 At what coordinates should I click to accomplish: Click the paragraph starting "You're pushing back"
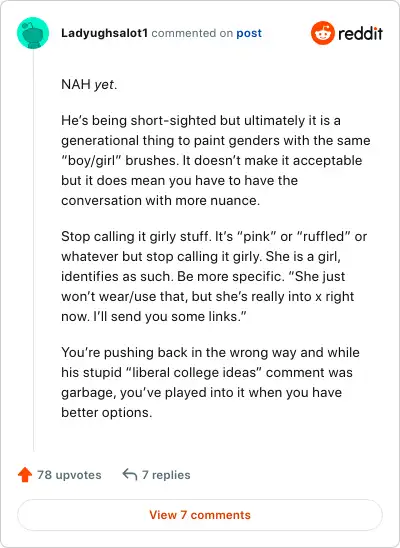[x=210, y=382]
